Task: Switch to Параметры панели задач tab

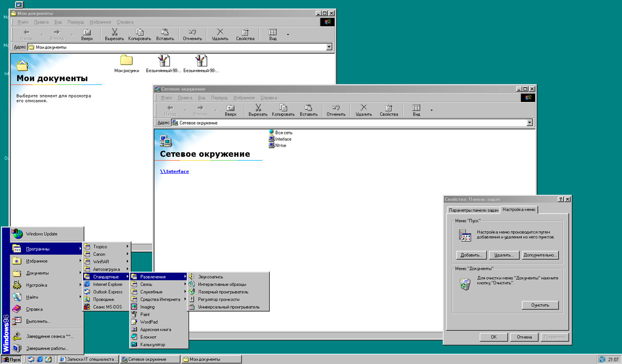Action: [x=473, y=210]
